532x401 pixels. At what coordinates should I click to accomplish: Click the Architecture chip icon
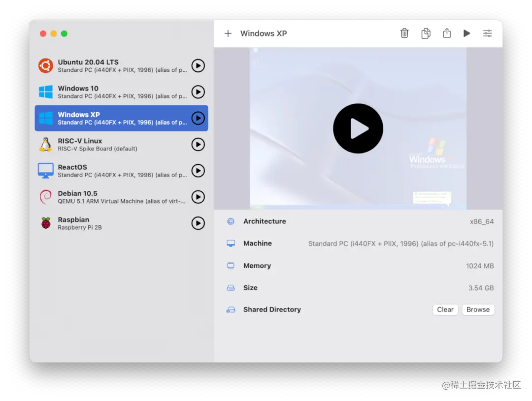231,221
